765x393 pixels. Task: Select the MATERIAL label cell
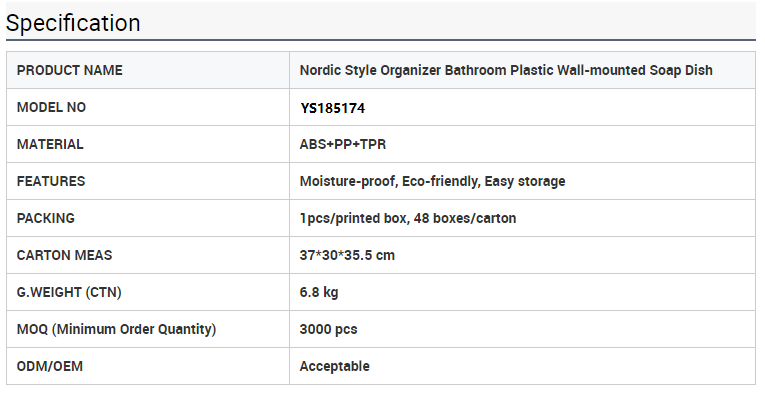coord(148,144)
